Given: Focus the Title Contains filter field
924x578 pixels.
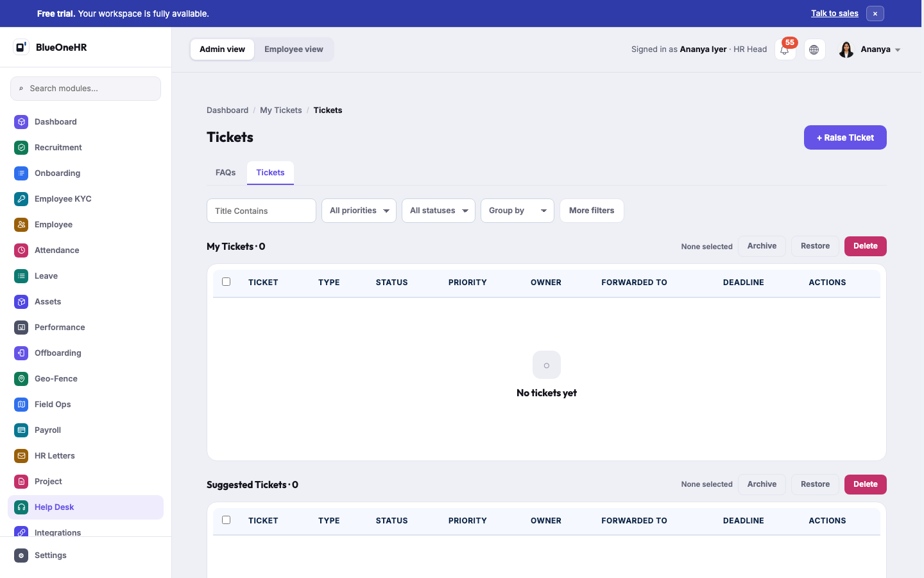Looking at the screenshot, I should click(261, 211).
